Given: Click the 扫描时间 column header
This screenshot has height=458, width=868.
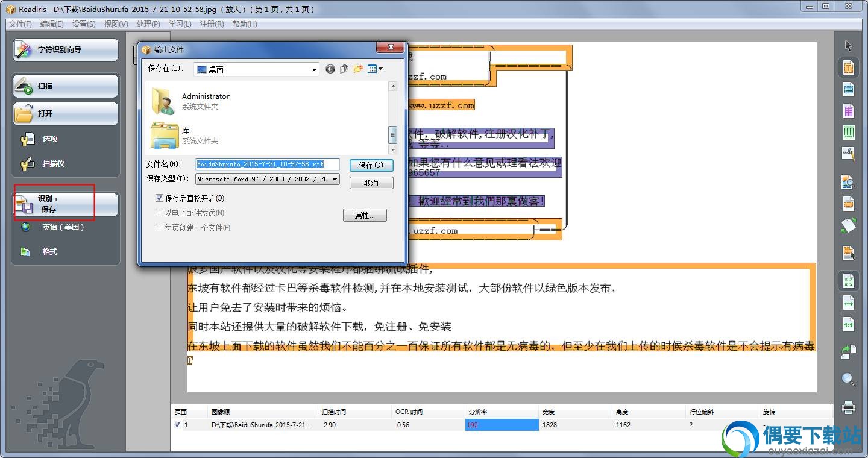Looking at the screenshot, I should (x=356, y=412).
